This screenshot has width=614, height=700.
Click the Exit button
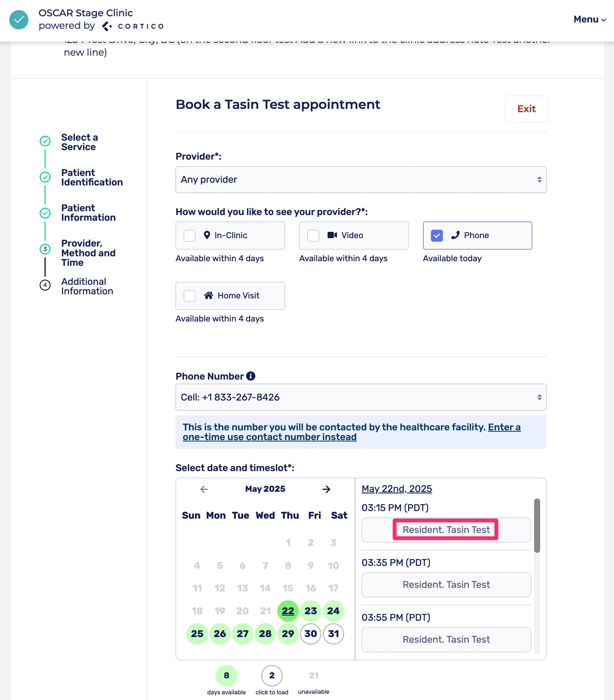[x=526, y=109]
